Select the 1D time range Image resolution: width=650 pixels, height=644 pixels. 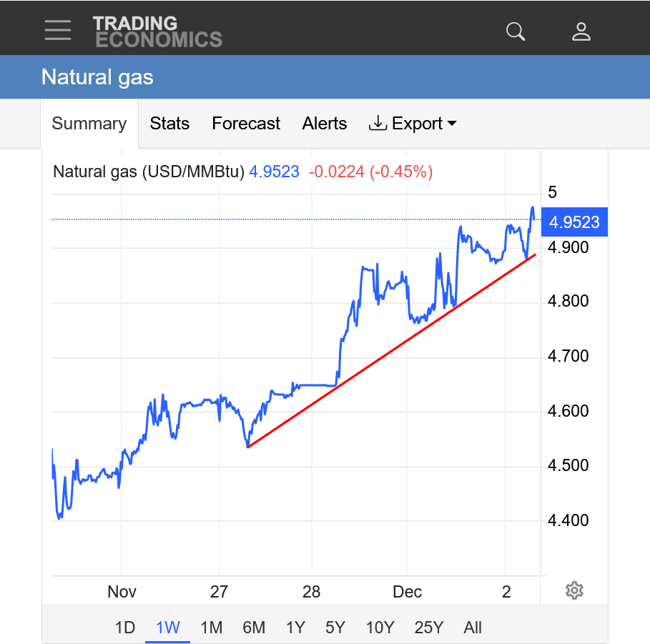click(x=125, y=628)
